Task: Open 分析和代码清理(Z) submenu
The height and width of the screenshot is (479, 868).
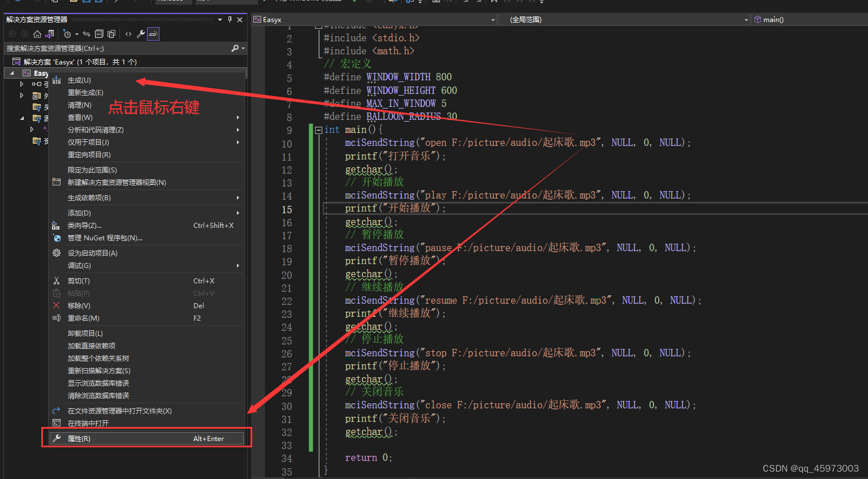Action: [147, 130]
